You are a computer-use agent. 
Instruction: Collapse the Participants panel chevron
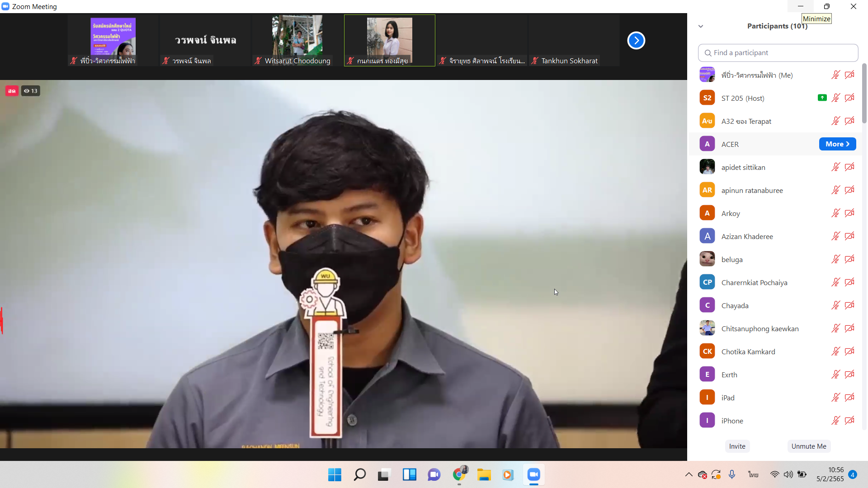coord(701,26)
